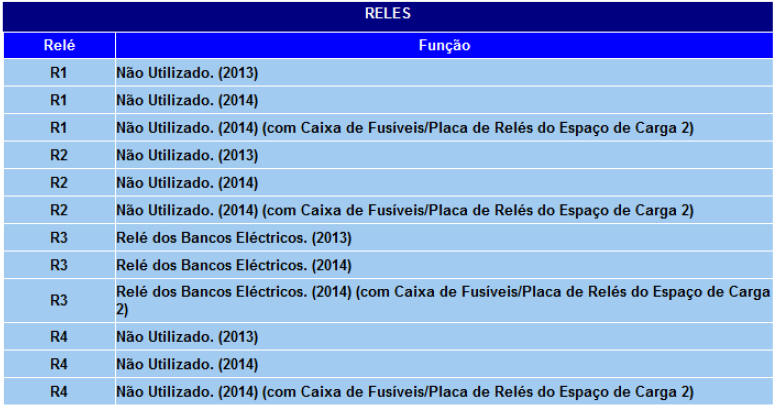Click the R2 label beside Não Utilizado (2013)
Image resolution: width=776 pixels, height=408 pixels.
(59, 155)
